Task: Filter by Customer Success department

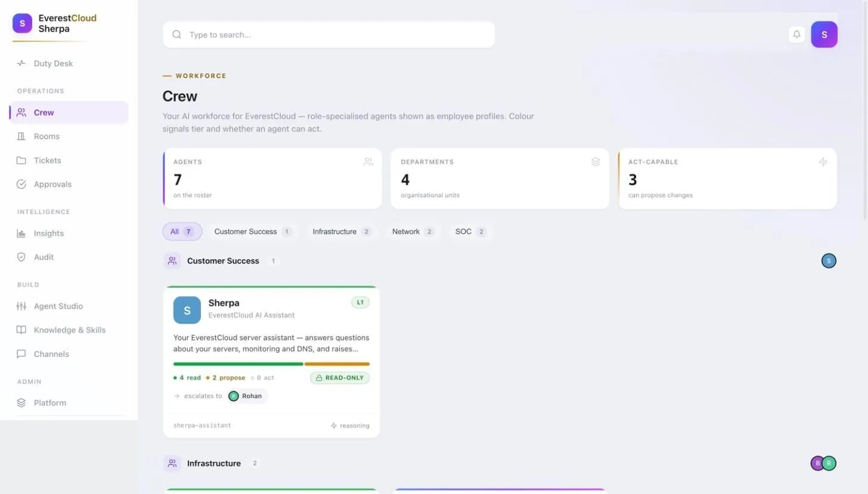Action: pos(253,231)
